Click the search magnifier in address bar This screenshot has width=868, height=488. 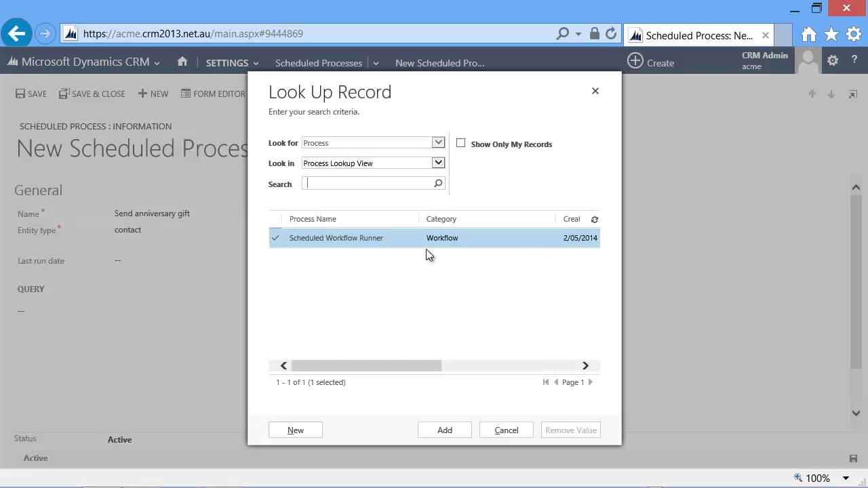click(563, 33)
